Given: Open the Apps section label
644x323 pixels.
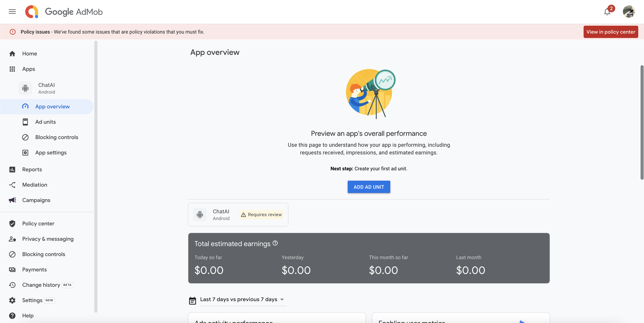Looking at the screenshot, I should 29,69.
